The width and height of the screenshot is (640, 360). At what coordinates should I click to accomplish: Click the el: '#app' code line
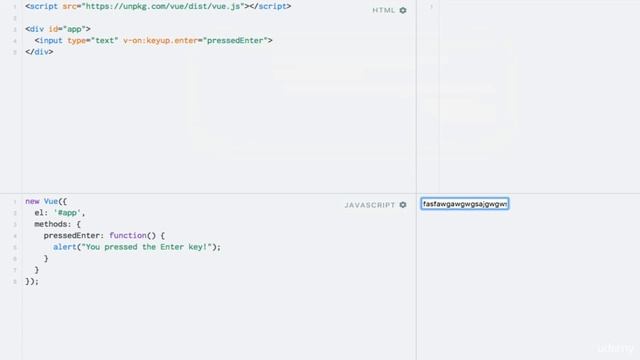pyautogui.click(x=60, y=213)
